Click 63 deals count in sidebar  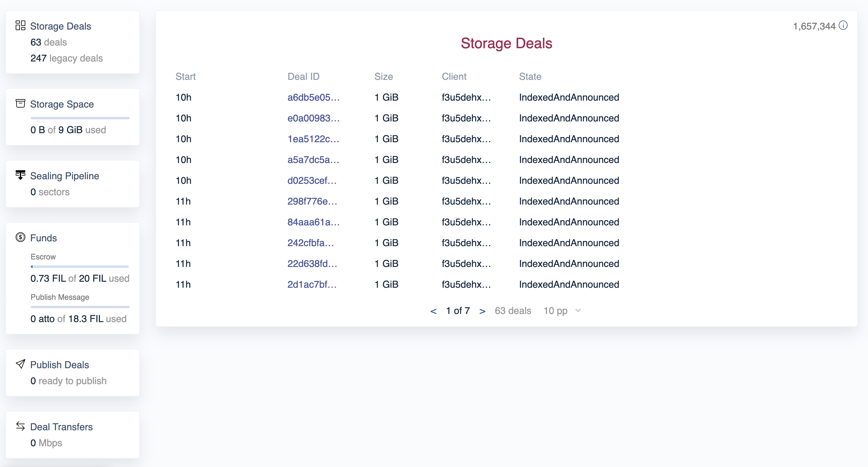[x=49, y=42]
